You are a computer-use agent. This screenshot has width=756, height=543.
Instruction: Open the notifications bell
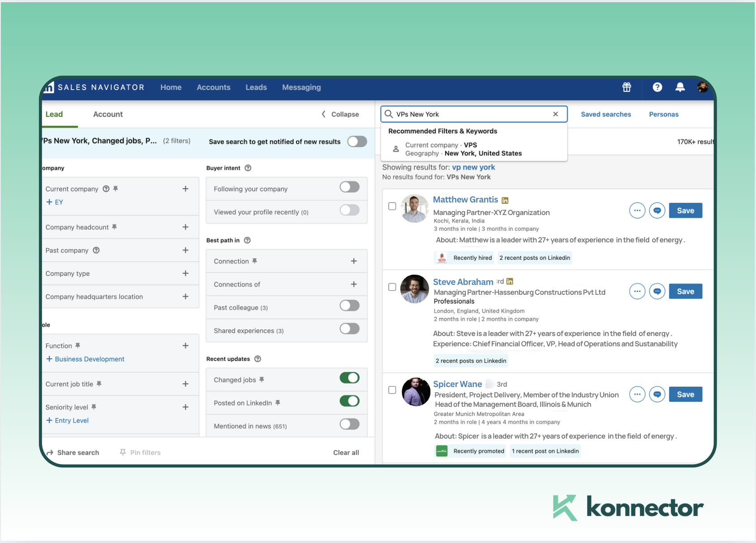[x=680, y=87]
